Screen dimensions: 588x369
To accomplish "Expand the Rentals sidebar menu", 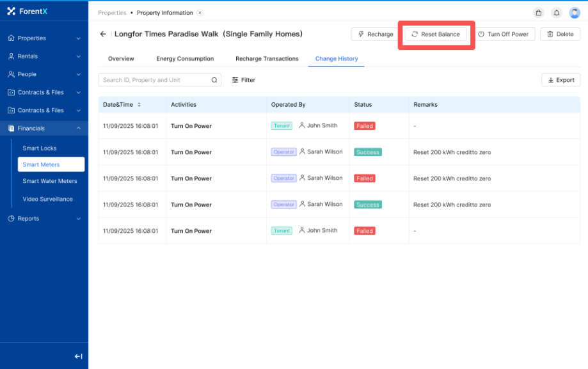I will (44, 56).
